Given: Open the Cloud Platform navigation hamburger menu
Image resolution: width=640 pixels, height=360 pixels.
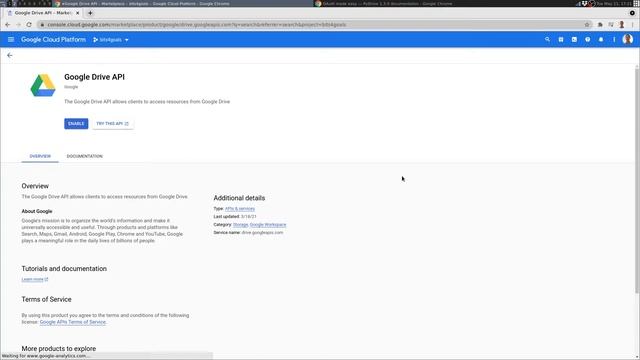Looking at the screenshot, I should click(x=11, y=40).
